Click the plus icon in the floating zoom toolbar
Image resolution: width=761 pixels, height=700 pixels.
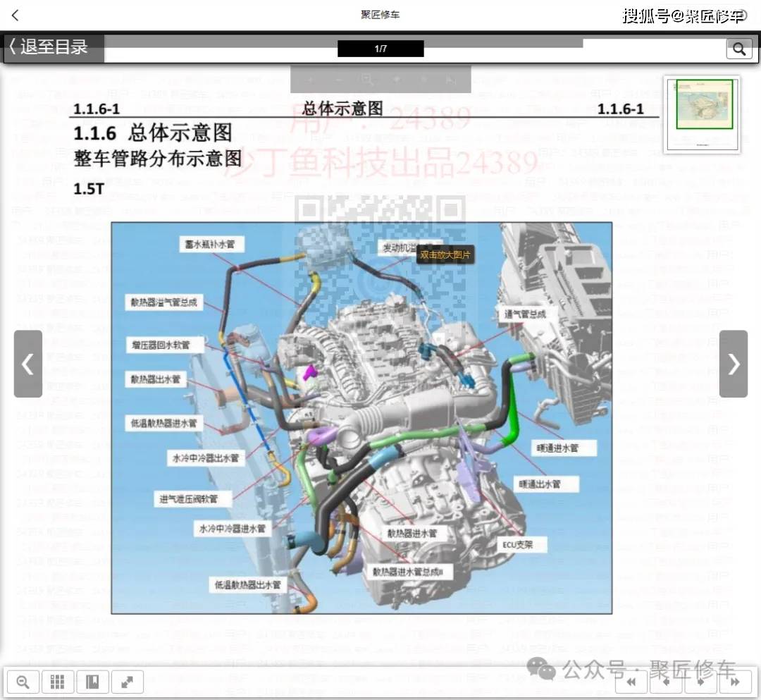(x=311, y=80)
